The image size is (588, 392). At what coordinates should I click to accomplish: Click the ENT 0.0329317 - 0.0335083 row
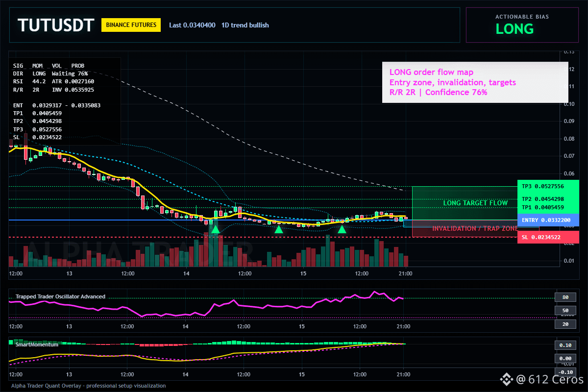[x=57, y=105]
